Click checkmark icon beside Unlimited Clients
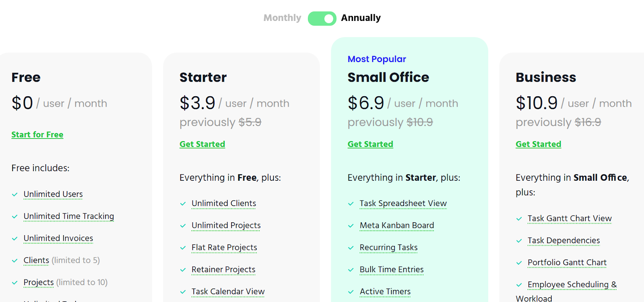Image resolution: width=644 pixels, height=302 pixels. tap(183, 204)
